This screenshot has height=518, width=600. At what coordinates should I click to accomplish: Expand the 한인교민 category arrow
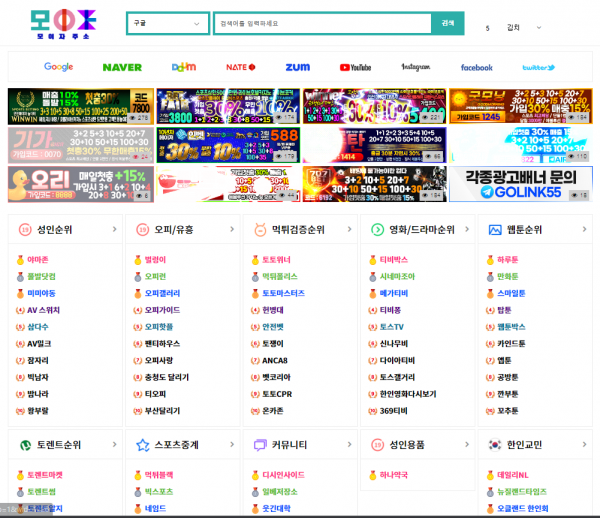click(x=584, y=445)
